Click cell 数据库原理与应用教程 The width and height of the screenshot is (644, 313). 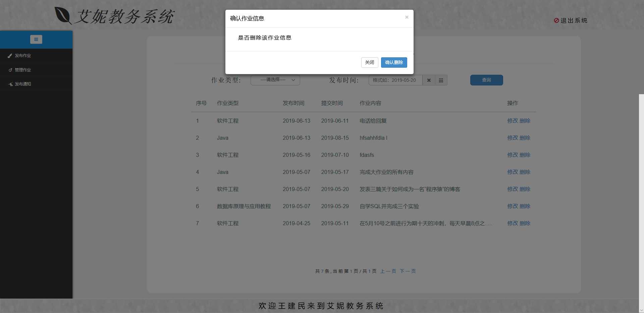pos(244,206)
